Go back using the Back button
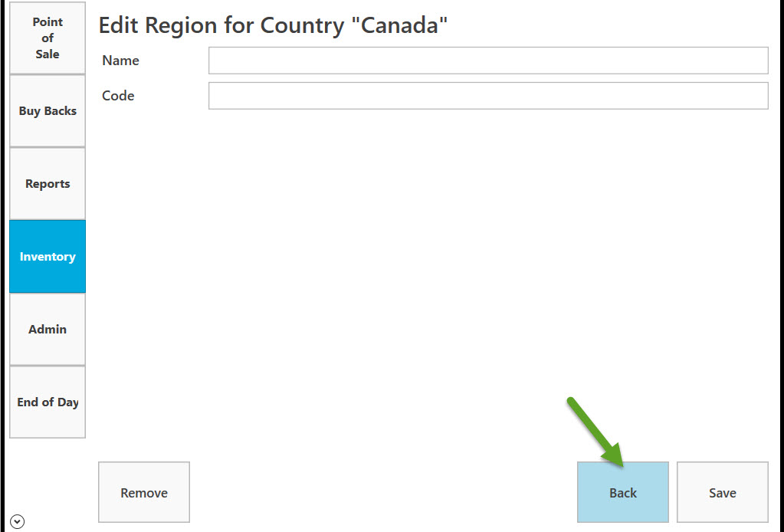The width and height of the screenshot is (784, 532). [623, 492]
